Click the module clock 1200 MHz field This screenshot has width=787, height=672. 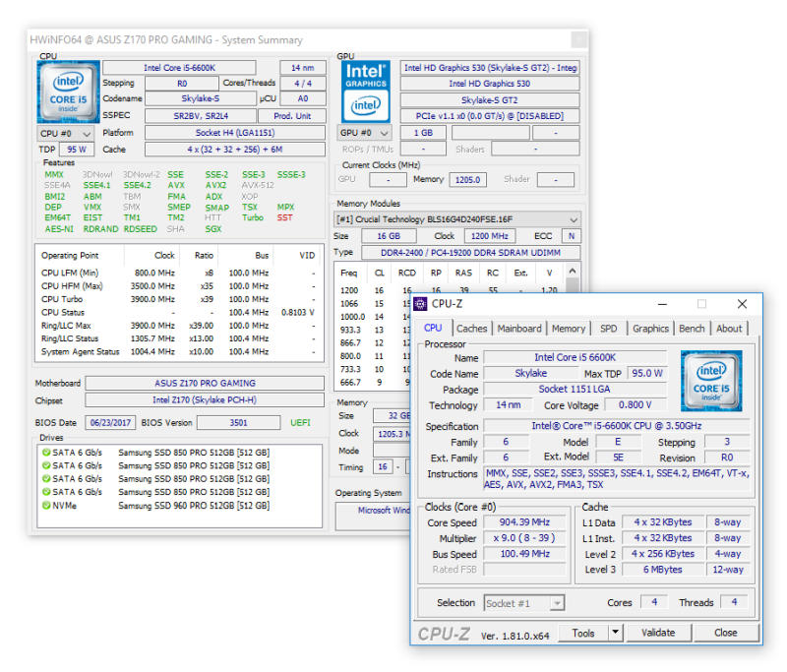(489, 236)
